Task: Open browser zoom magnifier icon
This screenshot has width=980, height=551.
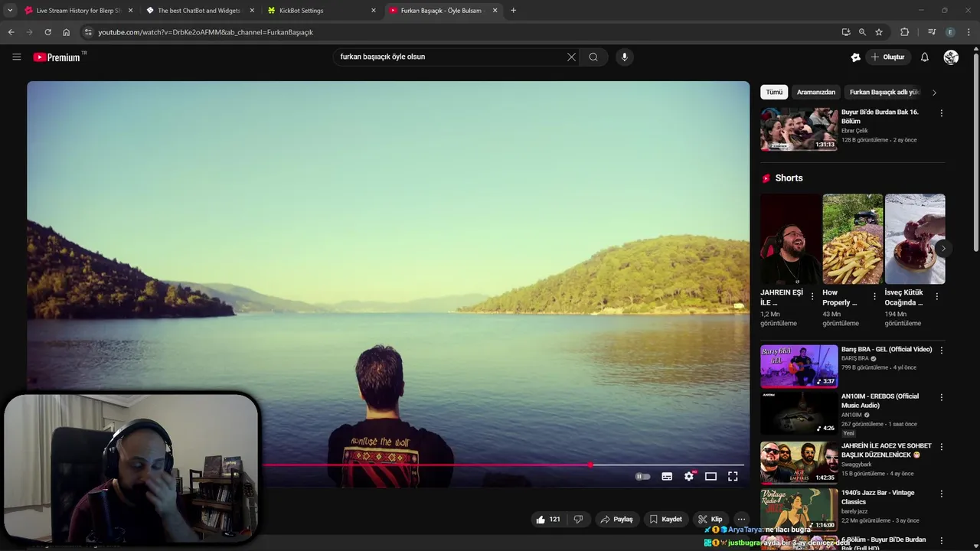Action: coord(862,32)
